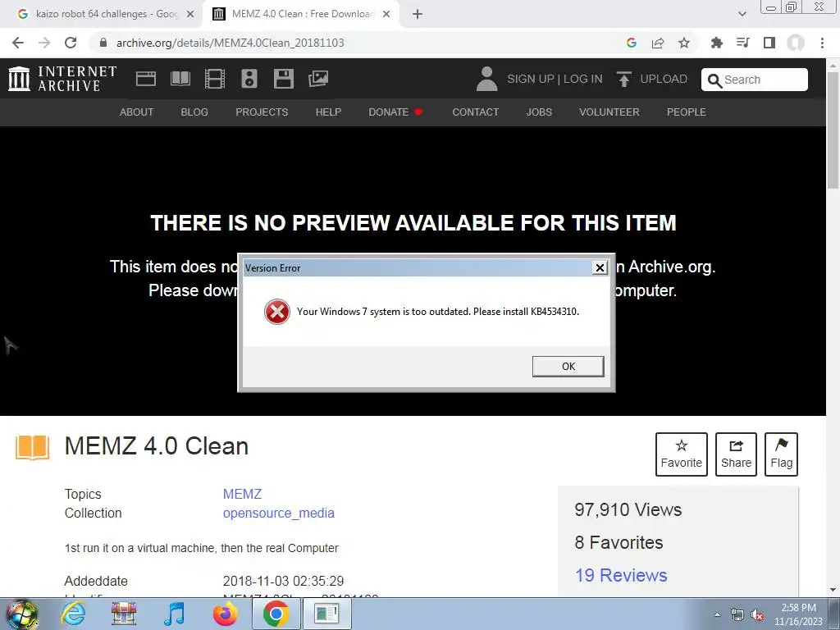Switch to kaizo robot 64 challenges tab

101,15
